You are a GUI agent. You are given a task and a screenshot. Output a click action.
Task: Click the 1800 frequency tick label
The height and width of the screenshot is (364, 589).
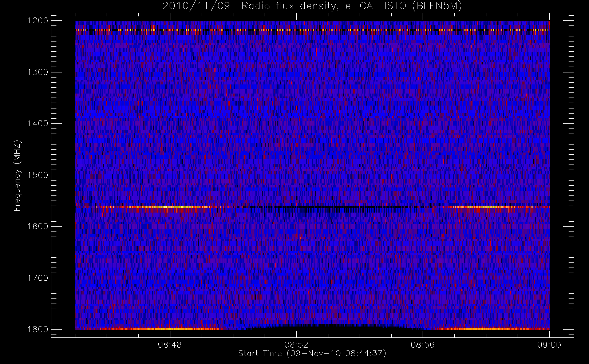(x=38, y=329)
